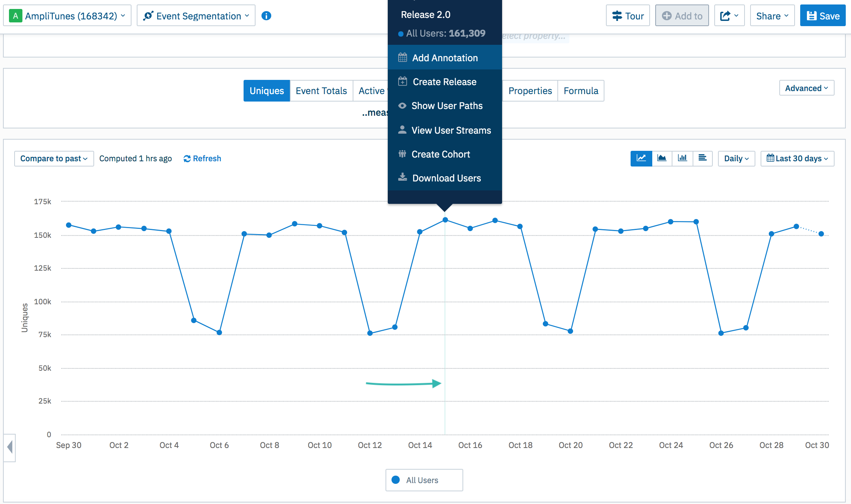Image resolution: width=851 pixels, height=504 pixels.
Task: Click the export arrow icon button
Action: click(x=729, y=16)
